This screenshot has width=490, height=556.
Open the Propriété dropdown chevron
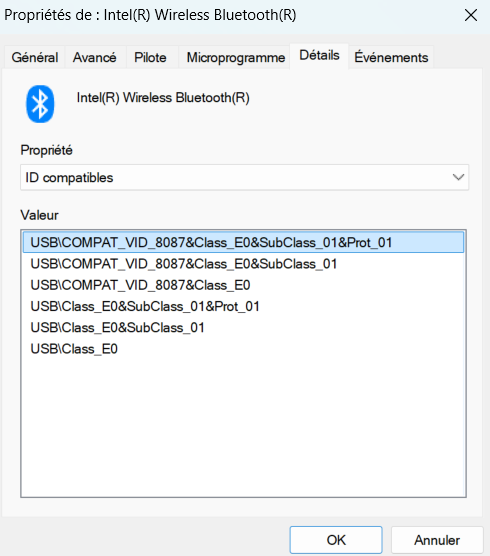click(458, 177)
